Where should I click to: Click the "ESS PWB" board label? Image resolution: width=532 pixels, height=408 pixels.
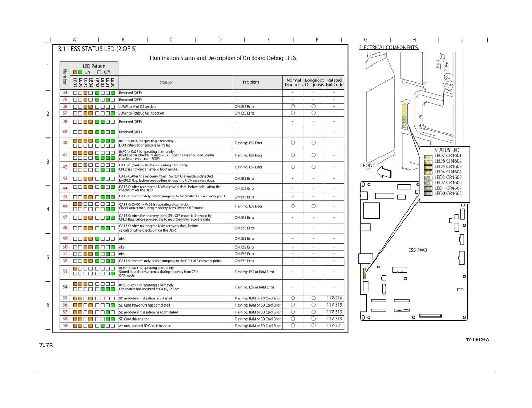click(418, 250)
